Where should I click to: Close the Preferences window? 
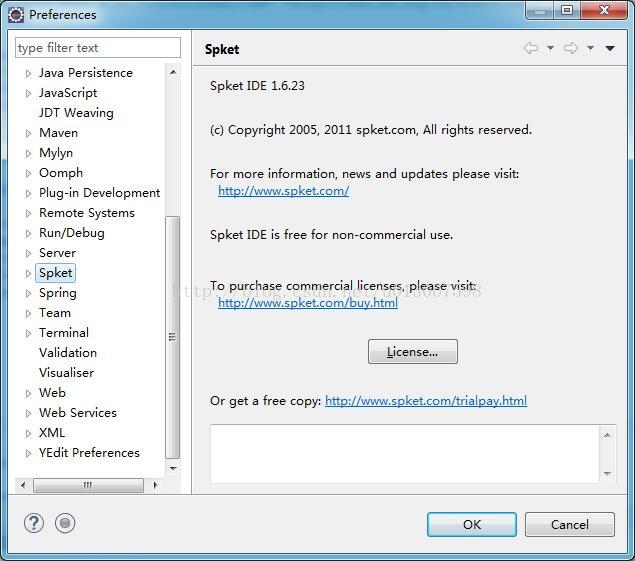pyautogui.click(x=604, y=10)
